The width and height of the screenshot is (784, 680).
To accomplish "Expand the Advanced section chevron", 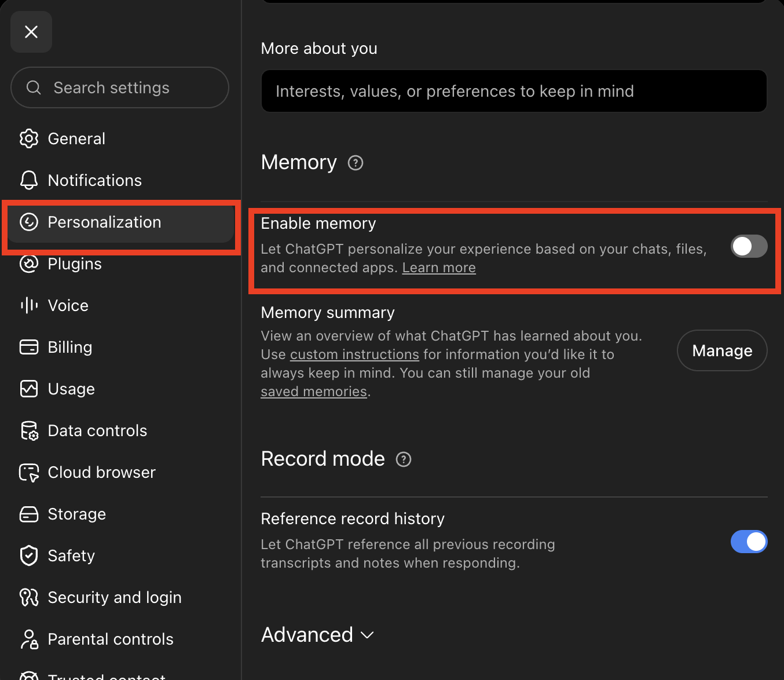I will point(367,635).
